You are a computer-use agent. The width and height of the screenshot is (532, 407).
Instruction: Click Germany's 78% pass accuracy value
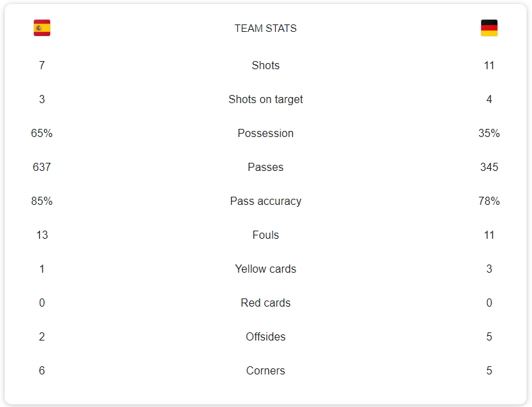click(489, 201)
